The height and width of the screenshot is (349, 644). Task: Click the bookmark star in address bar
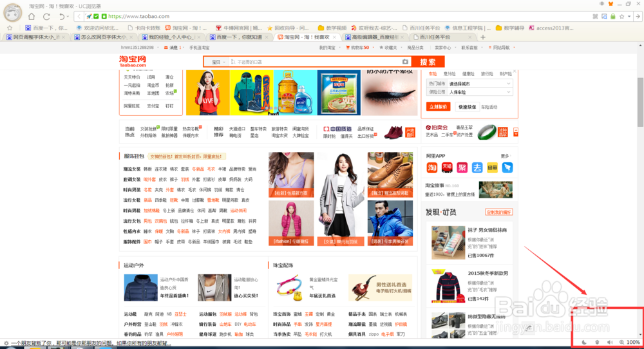coord(621,17)
